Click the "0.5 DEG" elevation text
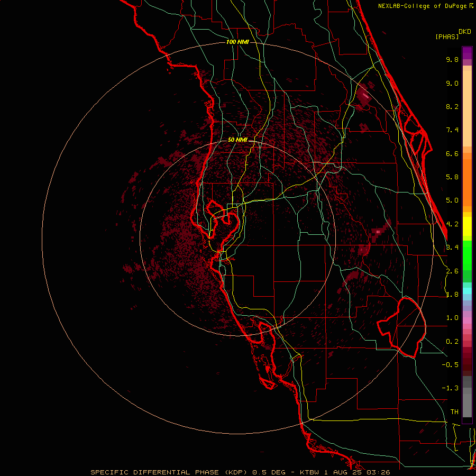Viewport: 476px width, 476px height. tap(269, 472)
